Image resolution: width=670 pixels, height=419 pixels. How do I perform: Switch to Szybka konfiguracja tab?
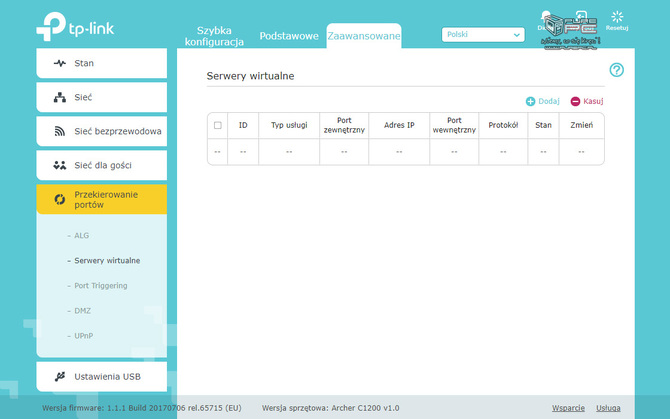tap(214, 36)
